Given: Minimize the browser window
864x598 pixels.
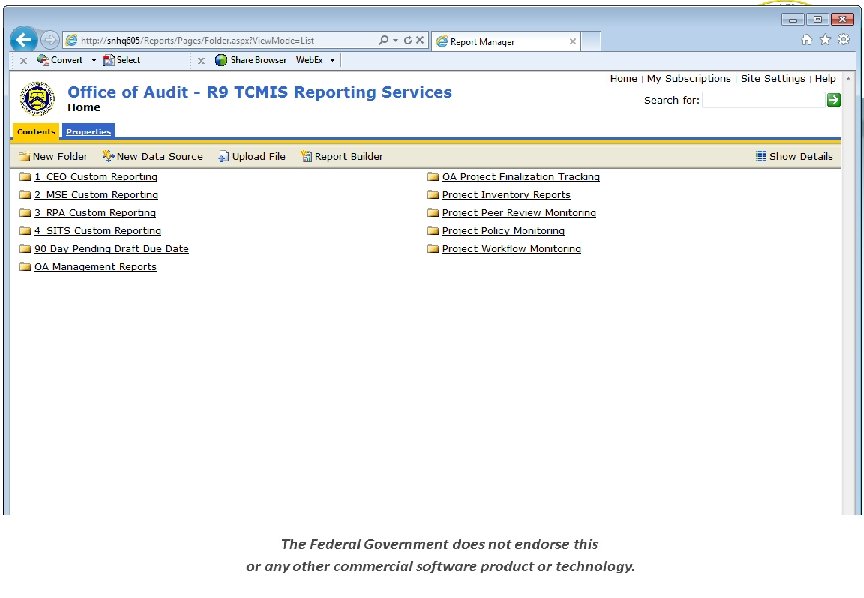Looking at the screenshot, I should tap(792, 20).
